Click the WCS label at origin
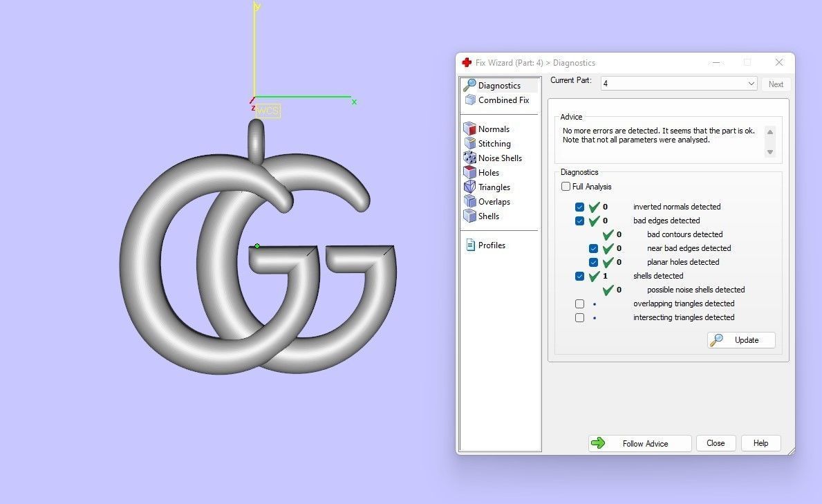 [268, 111]
